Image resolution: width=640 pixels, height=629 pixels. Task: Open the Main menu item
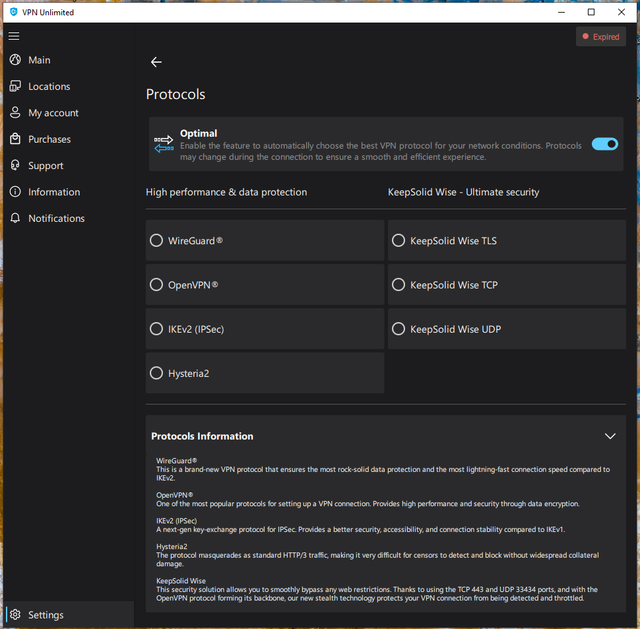69,60
